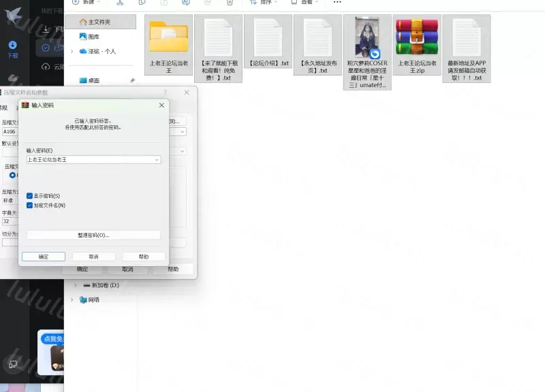The height and width of the screenshot is (392, 545).
Task: Expand the 新加卷 (D:) drive node
Action: (76, 285)
